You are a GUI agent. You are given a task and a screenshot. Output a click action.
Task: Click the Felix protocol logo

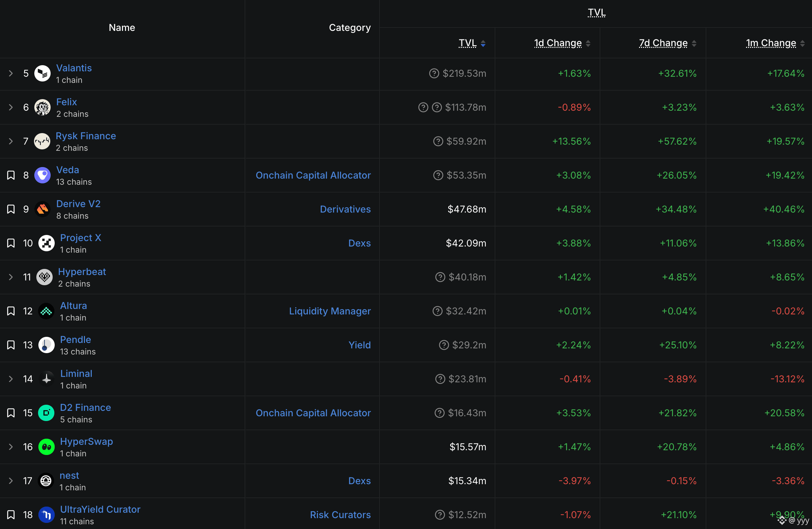42,107
